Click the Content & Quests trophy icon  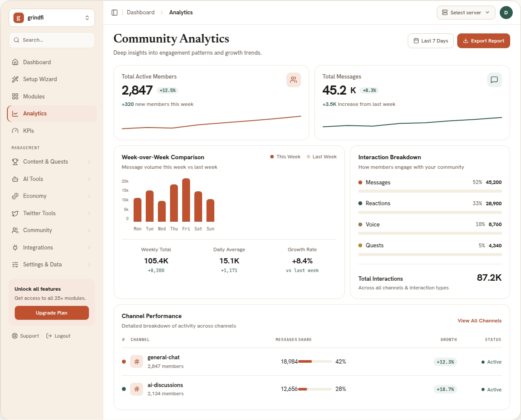[15, 162]
